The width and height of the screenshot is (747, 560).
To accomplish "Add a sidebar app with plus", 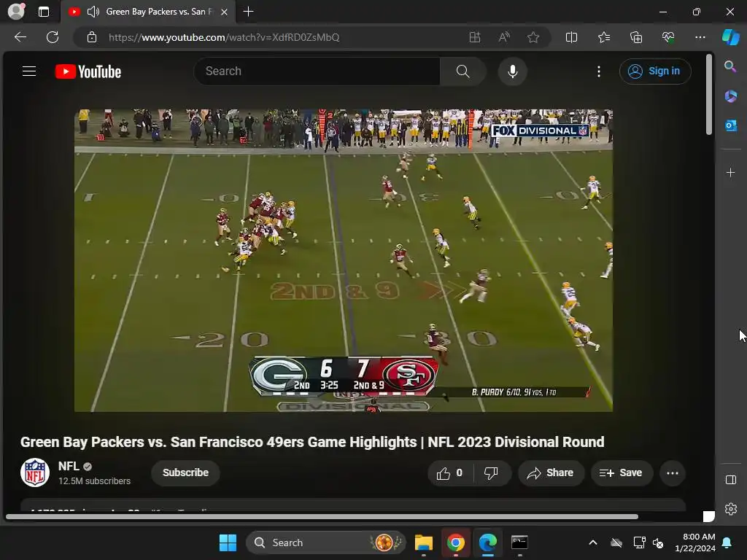I will pyautogui.click(x=730, y=172).
